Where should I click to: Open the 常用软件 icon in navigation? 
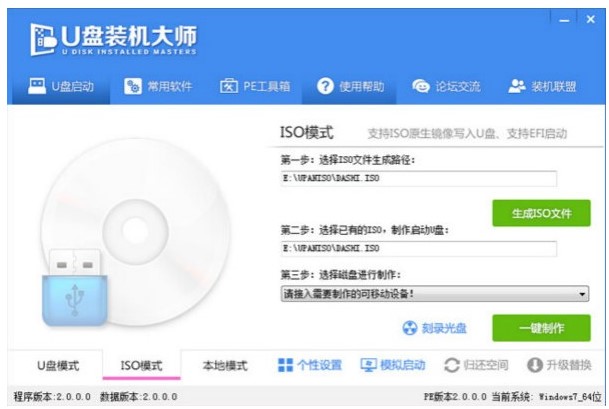click(x=133, y=86)
